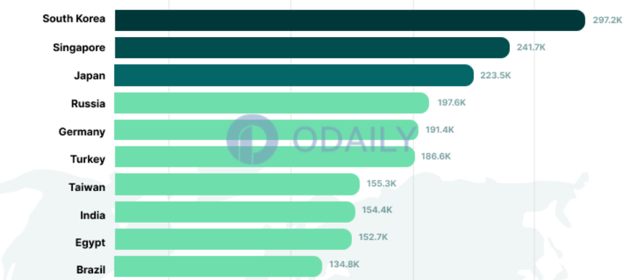Click the 241.7K value label
The height and width of the screenshot is (280, 644).
[531, 47]
